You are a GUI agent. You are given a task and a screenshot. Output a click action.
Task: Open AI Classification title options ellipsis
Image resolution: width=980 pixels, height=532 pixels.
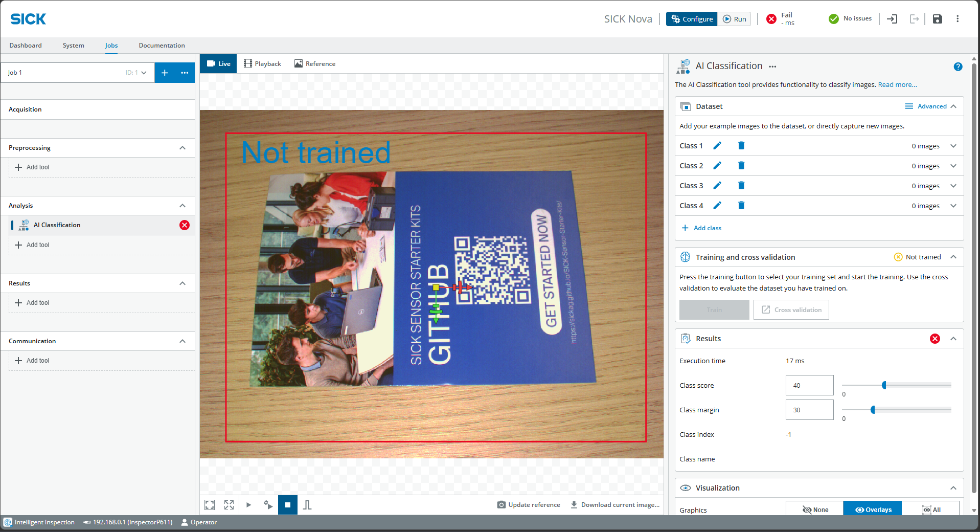point(772,66)
